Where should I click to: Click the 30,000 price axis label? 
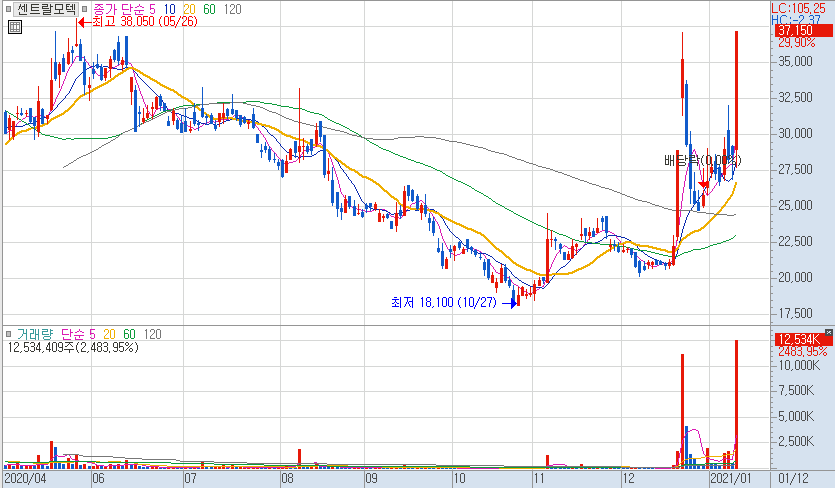point(796,134)
